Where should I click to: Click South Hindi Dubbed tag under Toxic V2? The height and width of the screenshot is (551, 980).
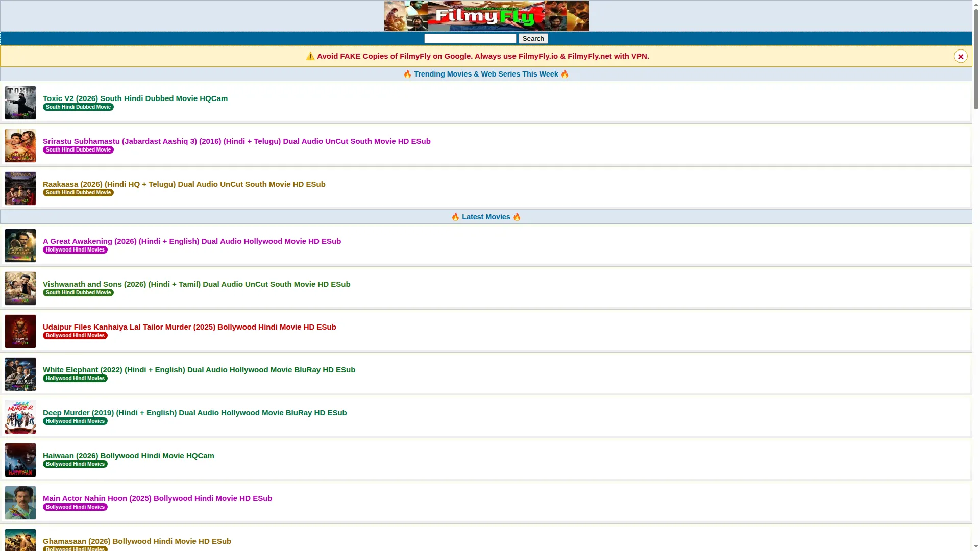coord(78,107)
